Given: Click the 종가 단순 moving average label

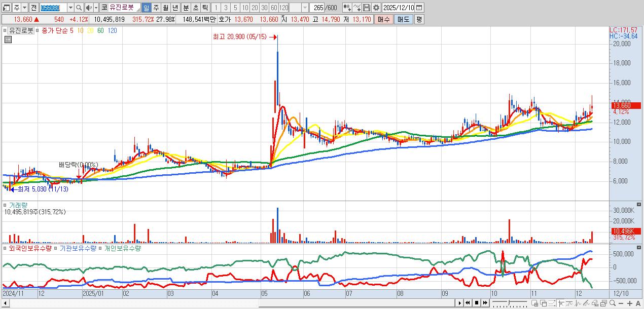Looking at the screenshot, I should coord(55,30).
